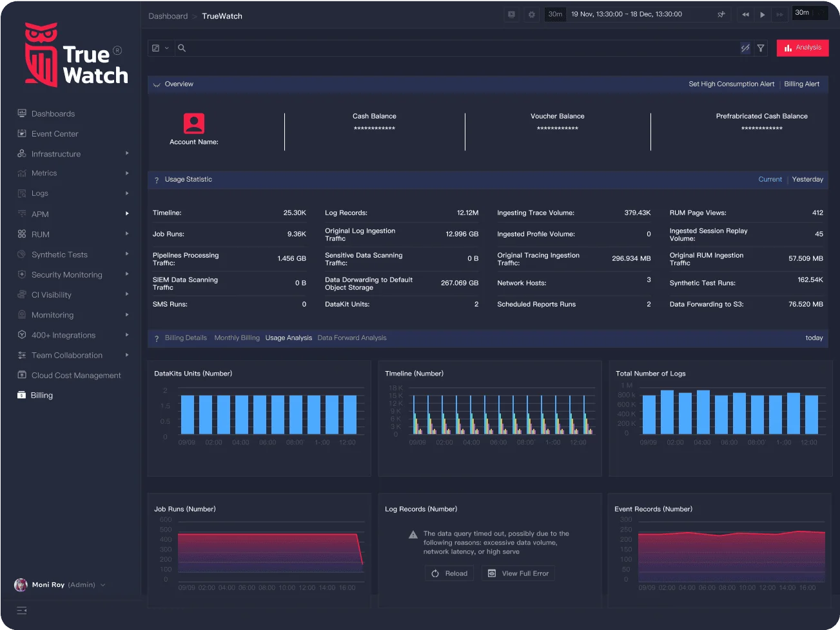
Task: Collapse the sidebar with the bottom menu icon
Action: [22, 611]
